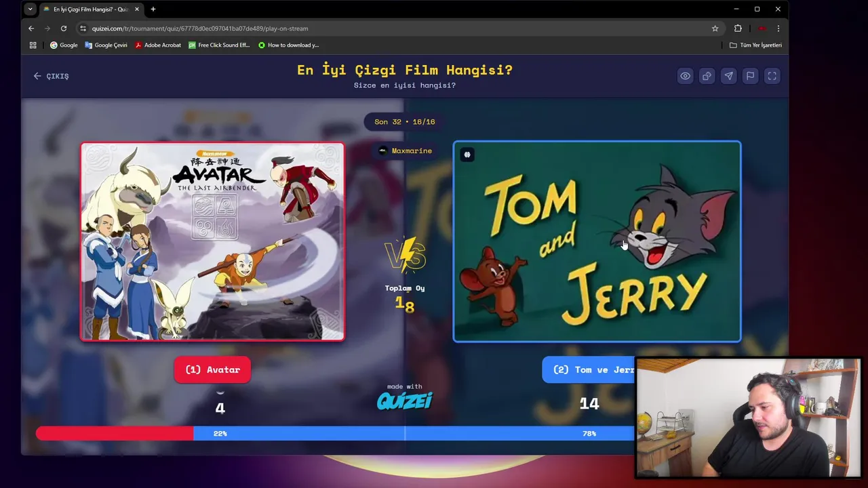Open the Chrome three-dot menu
This screenshot has width=868, height=488.
[x=778, y=28]
